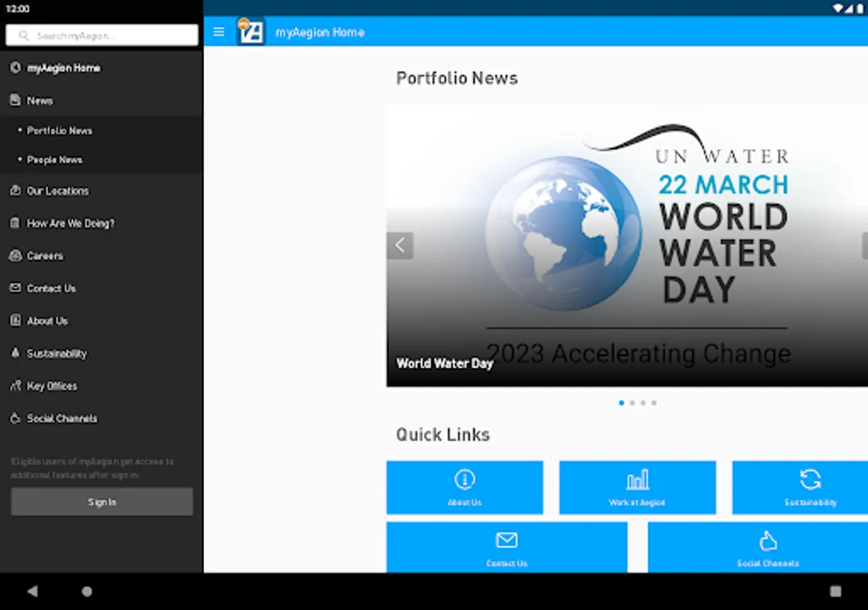Screen dimensions: 868x610
Task: Click the World Water Day caption text
Action: pos(444,363)
